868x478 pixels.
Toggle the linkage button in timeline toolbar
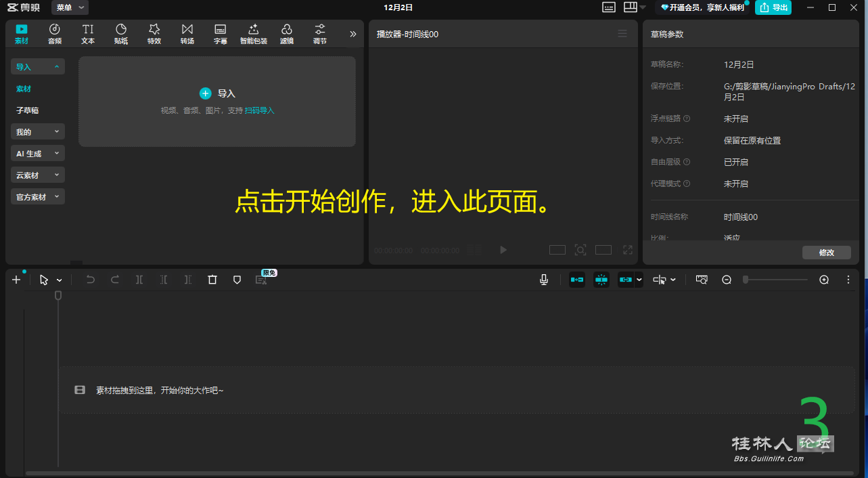click(x=626, y=280)
